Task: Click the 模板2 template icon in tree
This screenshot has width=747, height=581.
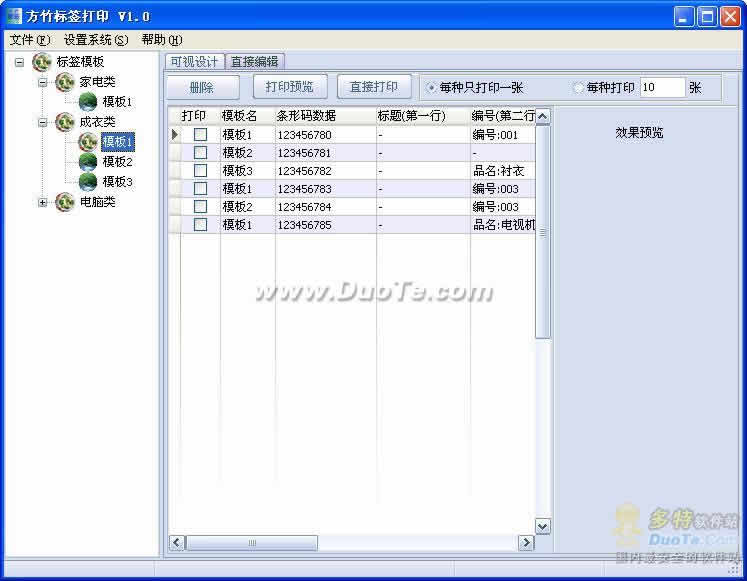Action: coord(88,162)
